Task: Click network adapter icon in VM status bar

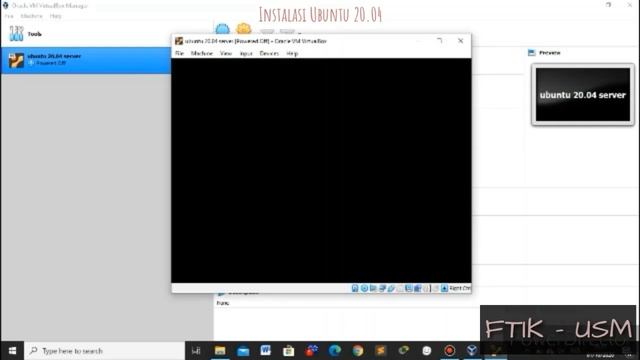Action: pos(382,288)
